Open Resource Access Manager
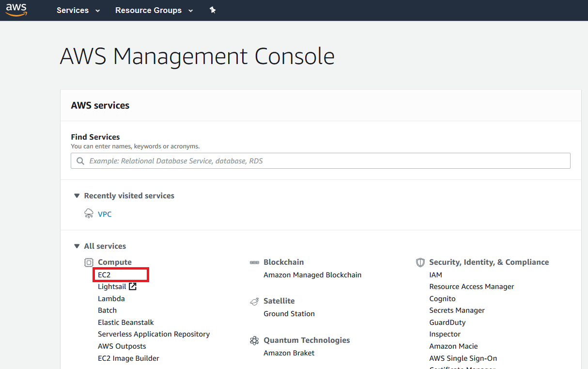 tap(472, 287)
